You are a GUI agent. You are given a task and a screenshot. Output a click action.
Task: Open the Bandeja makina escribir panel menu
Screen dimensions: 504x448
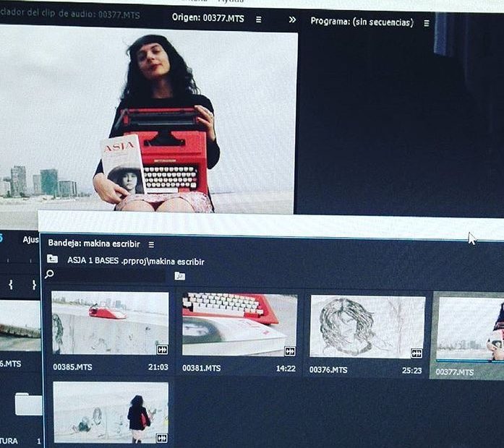coord(151,245)
